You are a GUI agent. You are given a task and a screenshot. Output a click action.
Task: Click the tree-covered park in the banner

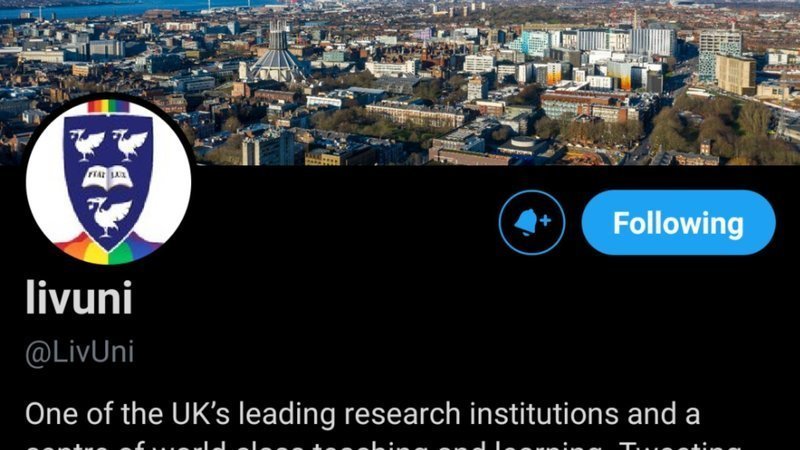tap(724, 128)
